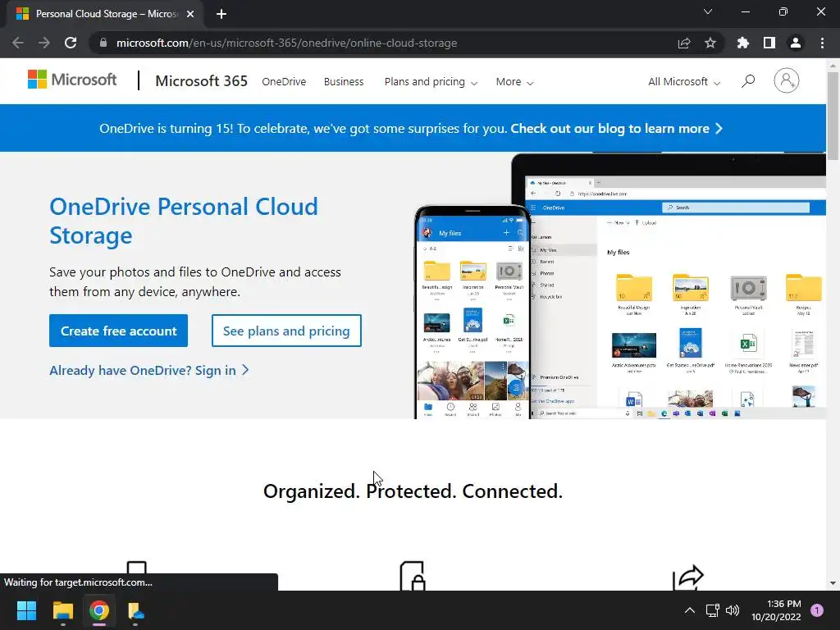The image size is (840, 630).
Task: Click the sign-in account avatar icon
Action: [786, 81]
